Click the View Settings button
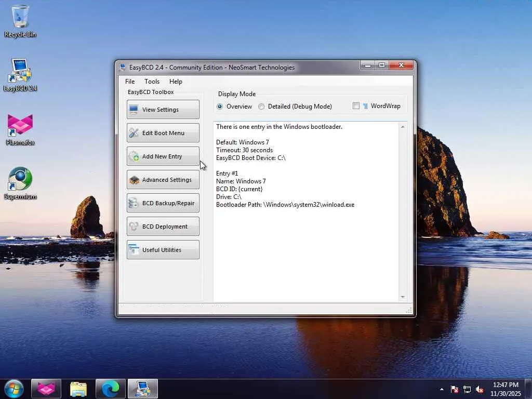 tap(163, 109)
